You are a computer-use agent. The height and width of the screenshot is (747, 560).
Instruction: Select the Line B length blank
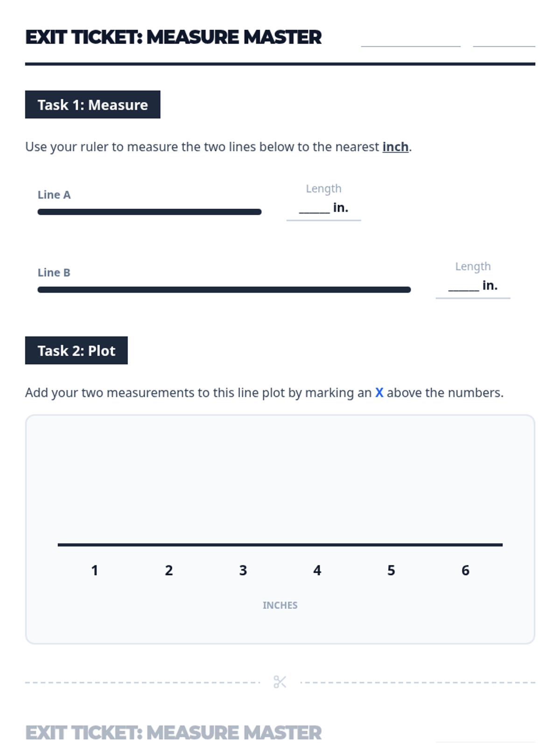click(463, 287)
